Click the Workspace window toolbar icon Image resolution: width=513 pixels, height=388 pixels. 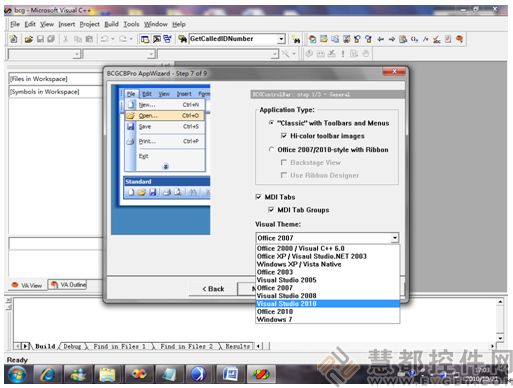(145, 39)
